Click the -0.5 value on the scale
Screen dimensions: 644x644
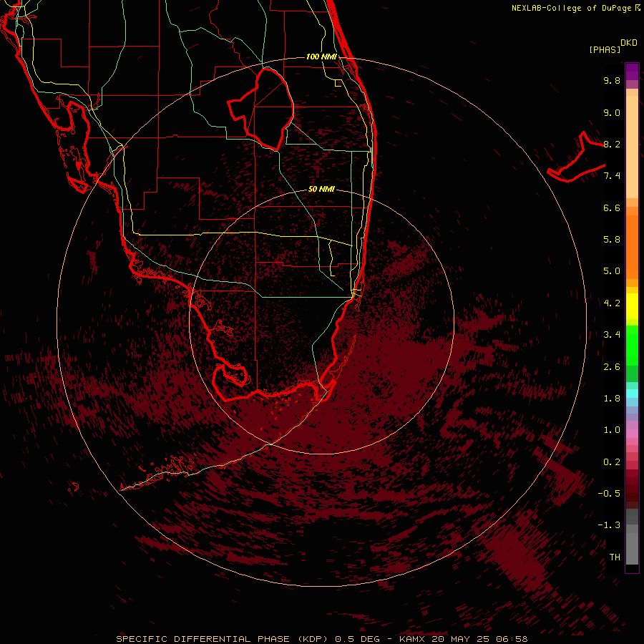click(609, 494)
